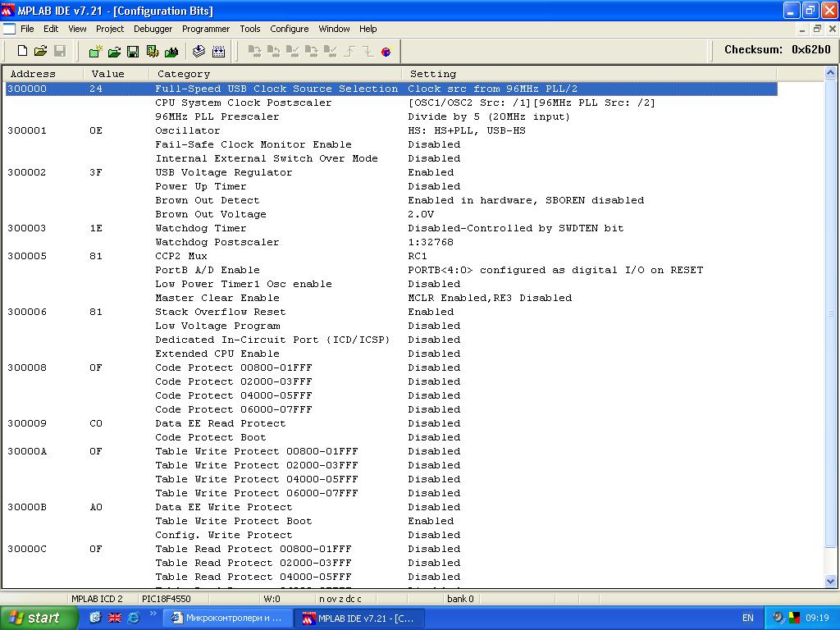Click Low Voltage Program setting 'Disabled'
Screen dimensions: 840x630
434,326
